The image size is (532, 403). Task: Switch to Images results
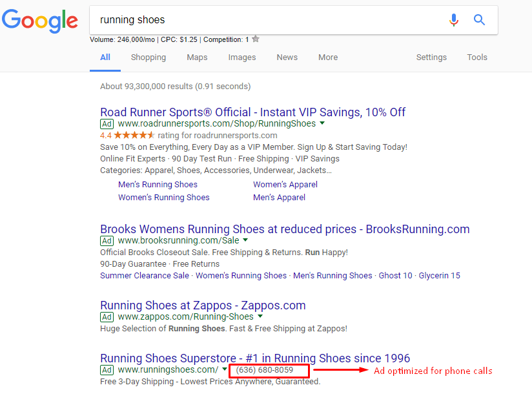pos(242,57)
